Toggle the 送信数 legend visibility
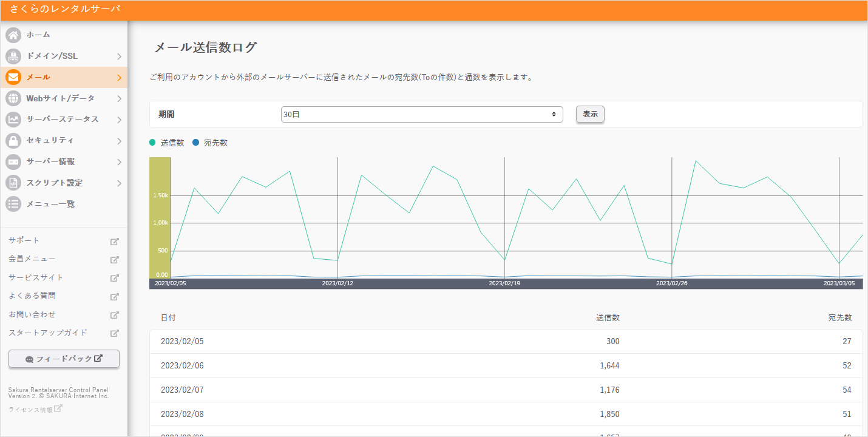The width and height of the screenshot is (868, 437). 164,142
